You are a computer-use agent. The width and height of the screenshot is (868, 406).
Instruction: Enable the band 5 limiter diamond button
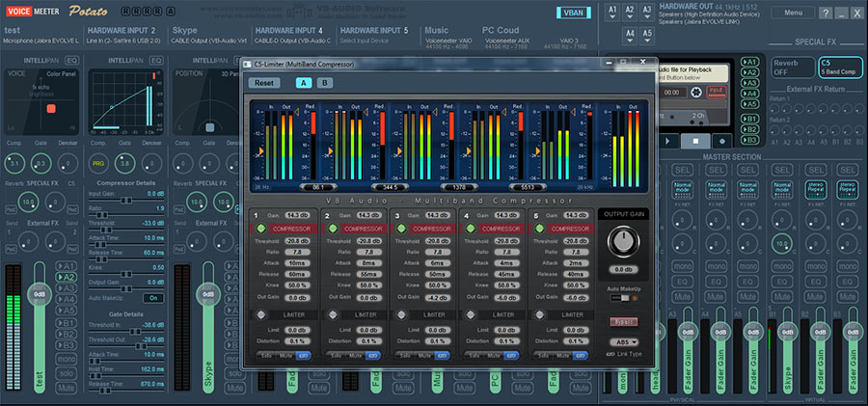tap(538, 314)
